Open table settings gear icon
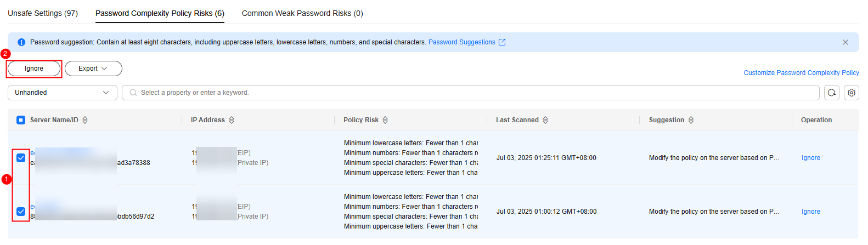Image resolution: width=868 pixels, height=245 pixels. click(x=852, y=93)
